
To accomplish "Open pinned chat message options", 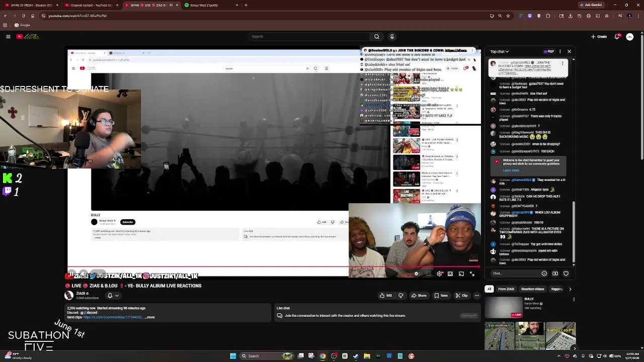I will [x=563, y=63].
